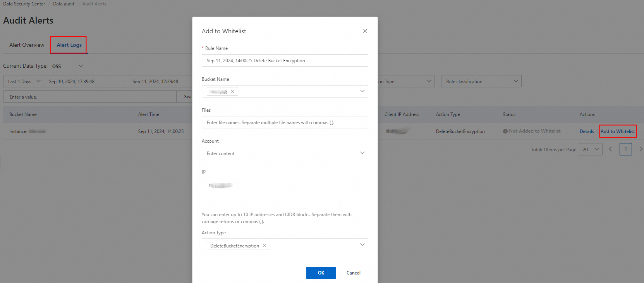Image resolution: width=644 pixels, height=283 pixels.
Task: Click the Add to Whitelist link
Action: tap(617, 131)
